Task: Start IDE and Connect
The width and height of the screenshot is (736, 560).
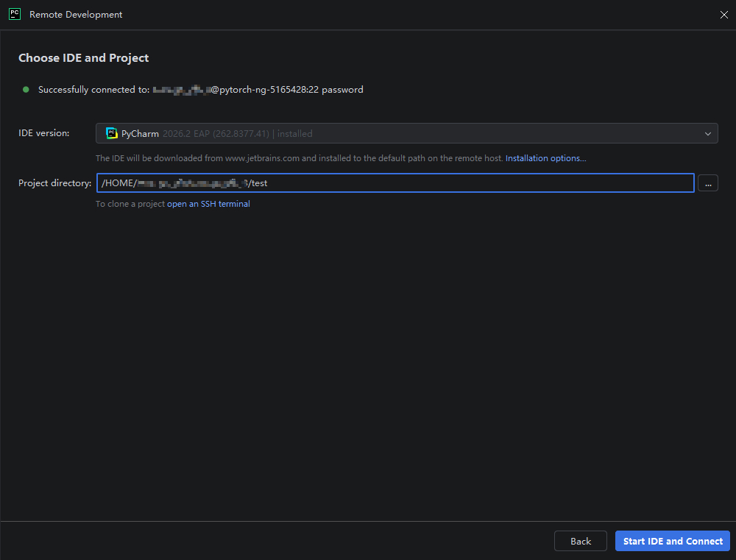Action: [x=673, y=541]
